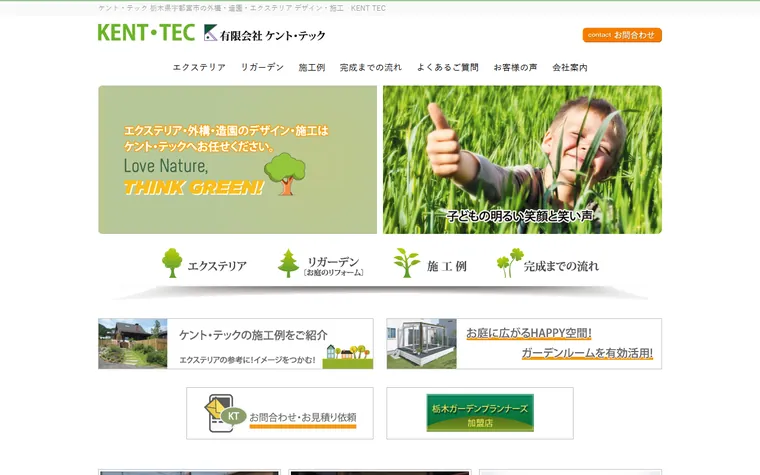Image resolution: width=760 pixels, height=475 pixels.
Task: Click the round tree エクステリア icon
Action: (x=172, y=263)
